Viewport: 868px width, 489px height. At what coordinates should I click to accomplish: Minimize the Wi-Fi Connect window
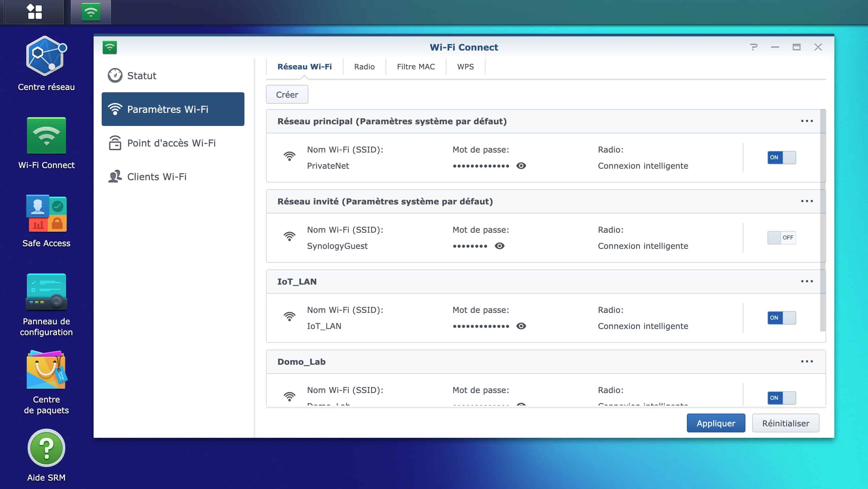[x=775, y=47]
